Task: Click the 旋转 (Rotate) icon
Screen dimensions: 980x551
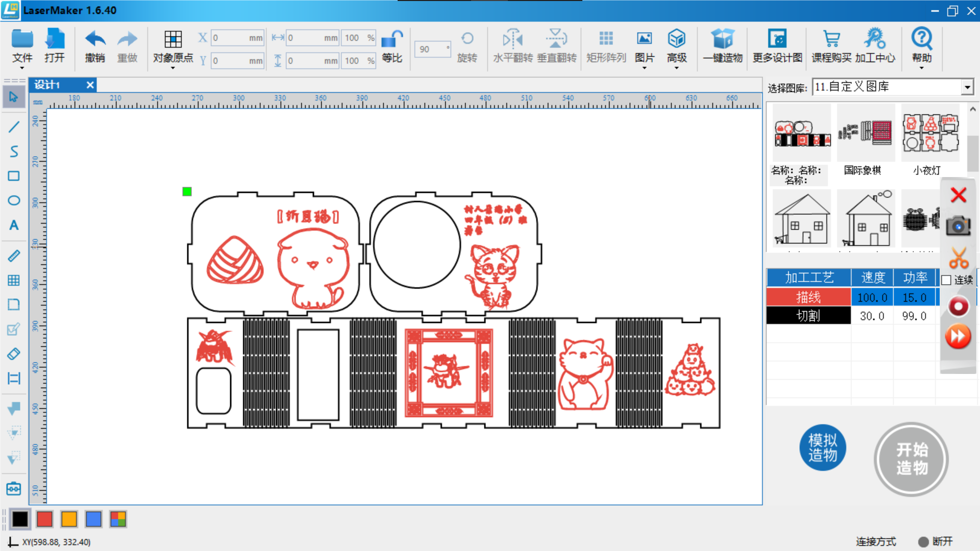Action: click(x=467, y=46)
